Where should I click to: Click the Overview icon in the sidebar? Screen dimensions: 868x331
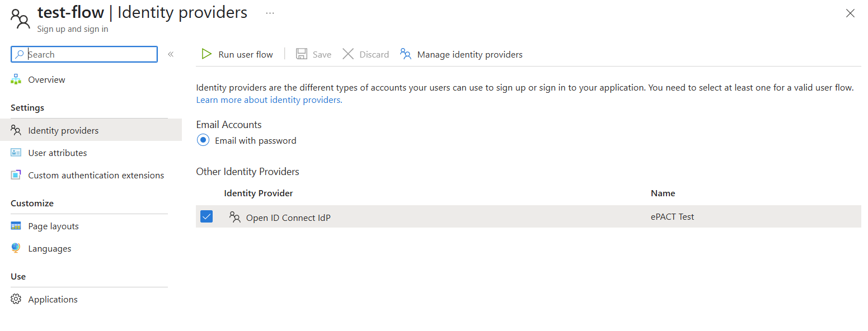pyautogui.click(x=16, y=79)
